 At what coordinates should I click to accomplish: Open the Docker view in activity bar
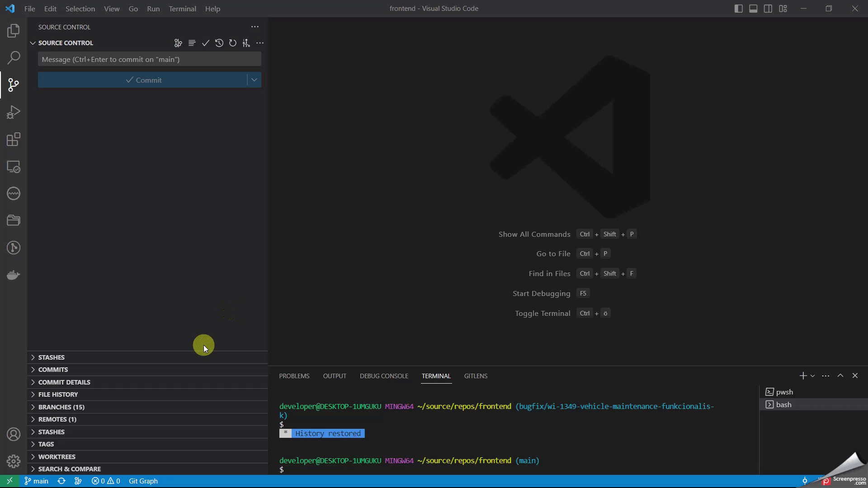(x=14, y=275)
